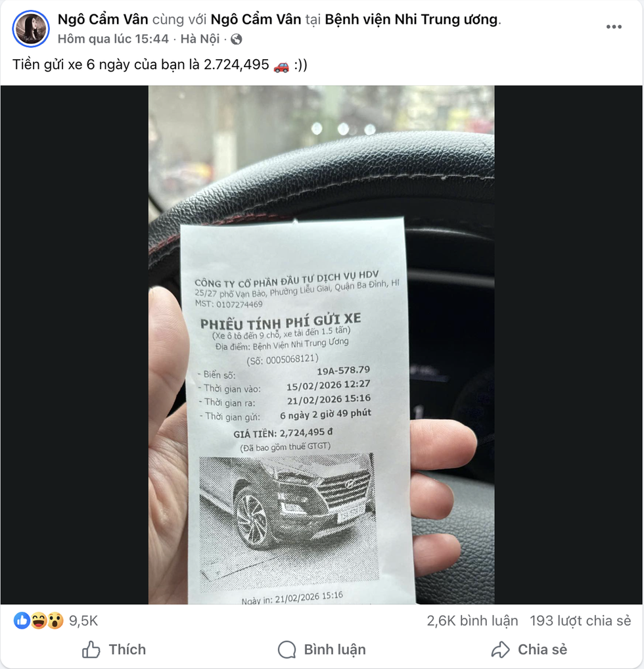
Task: Click the Hôm qua lúc 15:44 timestamp
Action: [113, 39]
